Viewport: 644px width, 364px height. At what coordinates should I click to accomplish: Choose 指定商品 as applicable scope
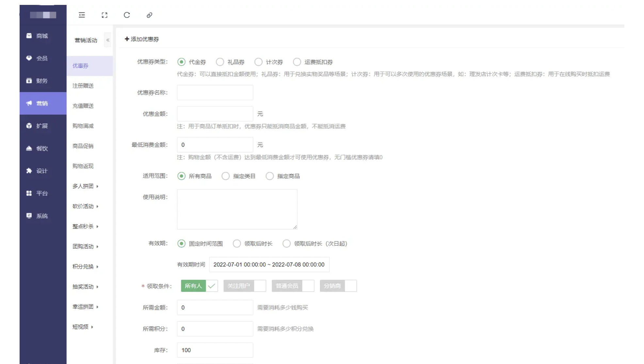point(269,176)
